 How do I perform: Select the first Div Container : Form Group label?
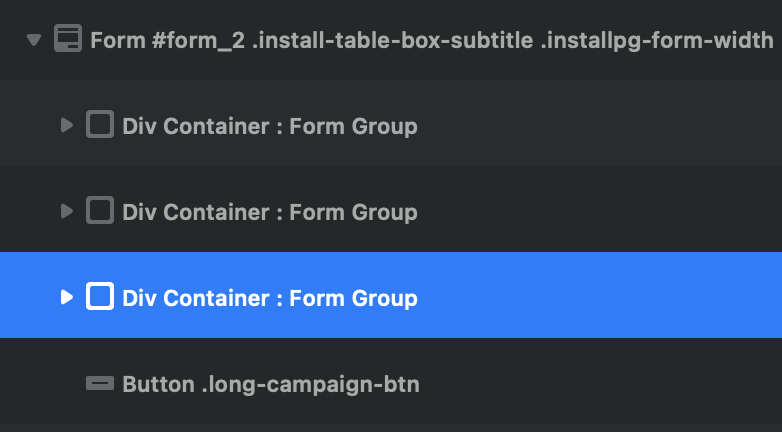(269, 127)
